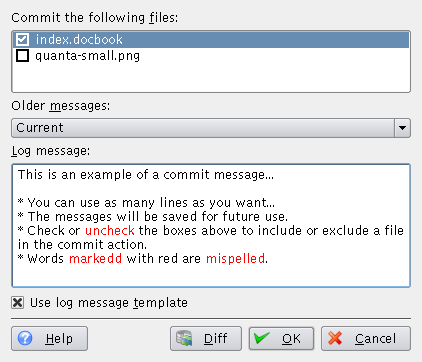This screenshot has width=422, height=362.
Task: Toggle Use log message template checkbox
Action: coord(17,303)
